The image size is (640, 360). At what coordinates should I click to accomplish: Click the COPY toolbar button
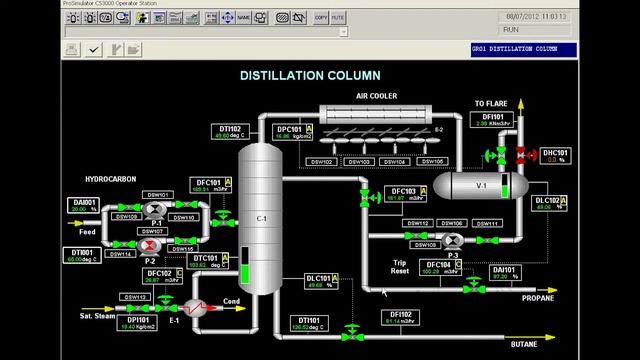coord(321,18)
